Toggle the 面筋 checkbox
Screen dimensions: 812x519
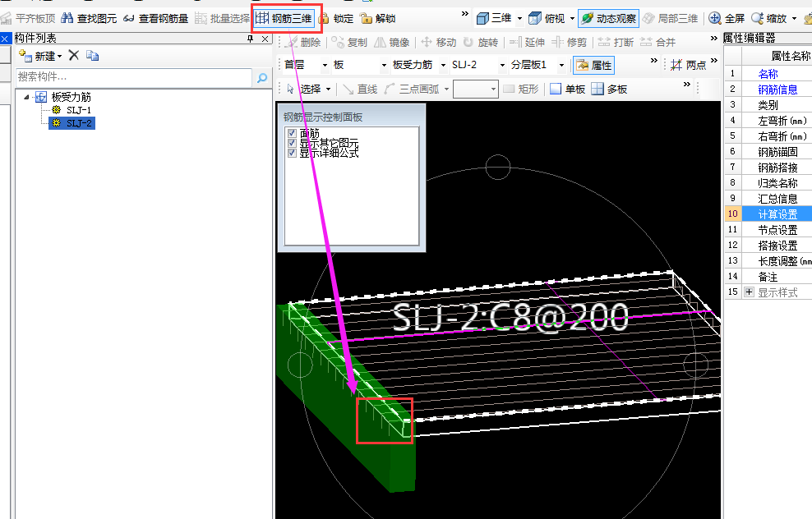pos(292,133)
